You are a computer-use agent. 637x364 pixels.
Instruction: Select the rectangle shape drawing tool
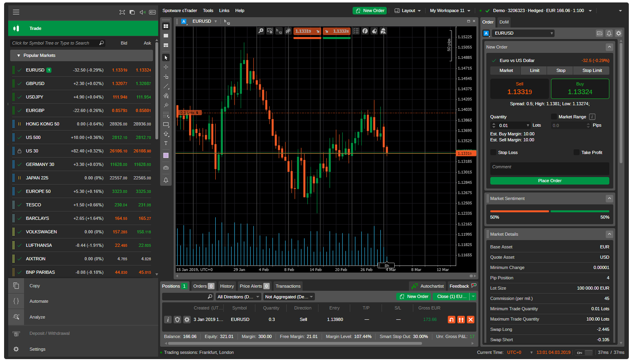[166, 124]
